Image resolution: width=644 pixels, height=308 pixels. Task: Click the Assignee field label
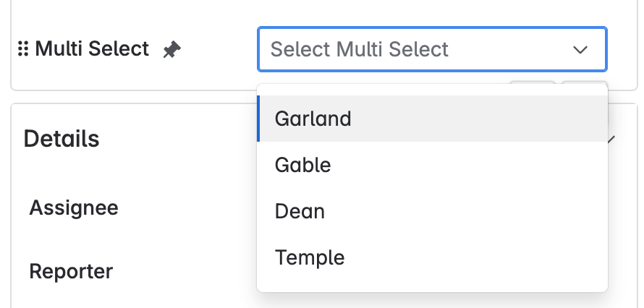pyautogui.click(x=74, y=208)
